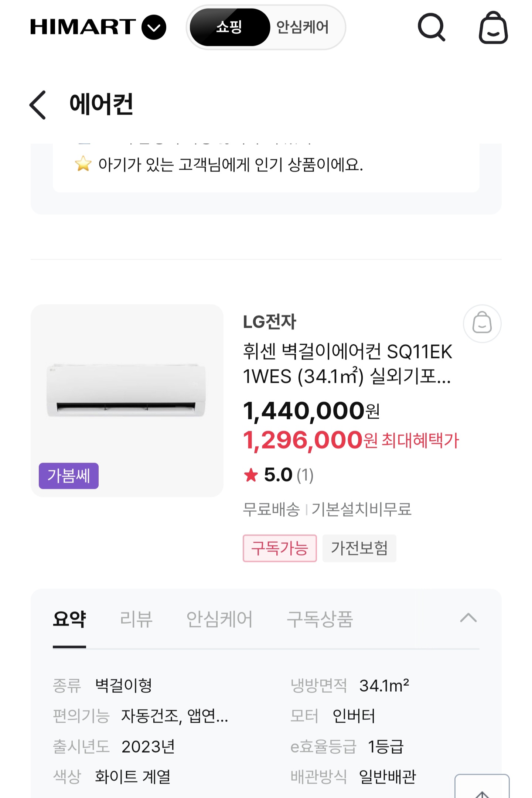
Task: Open the 리뷰 tab
Action: tap(136, 619)
